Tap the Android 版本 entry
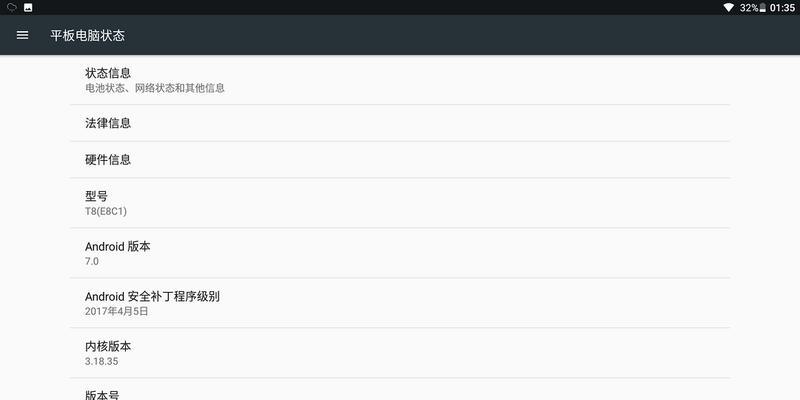 tap(400, 253)
